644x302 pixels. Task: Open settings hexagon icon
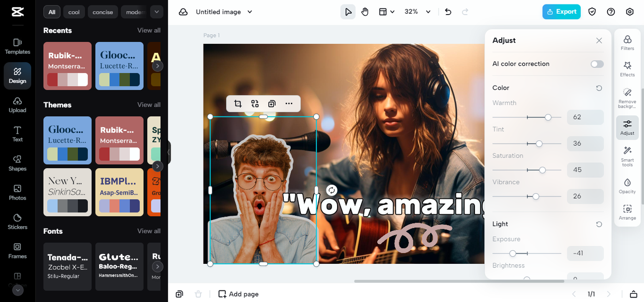point(630,12)
